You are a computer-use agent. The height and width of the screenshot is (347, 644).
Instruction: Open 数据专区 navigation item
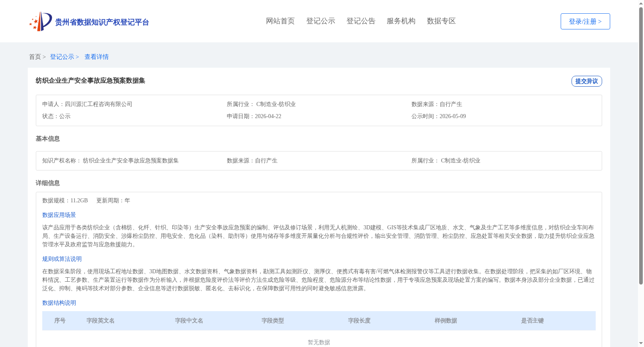(441, 21)
